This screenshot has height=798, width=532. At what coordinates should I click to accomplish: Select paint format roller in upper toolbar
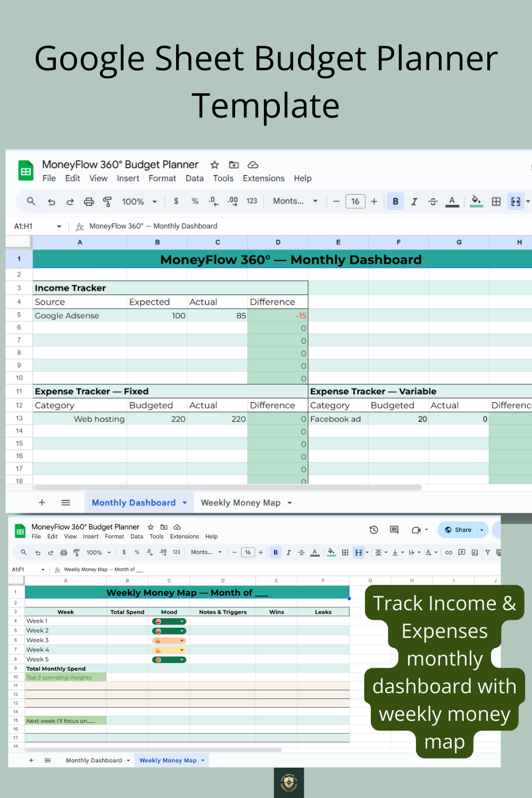[107, 202]
